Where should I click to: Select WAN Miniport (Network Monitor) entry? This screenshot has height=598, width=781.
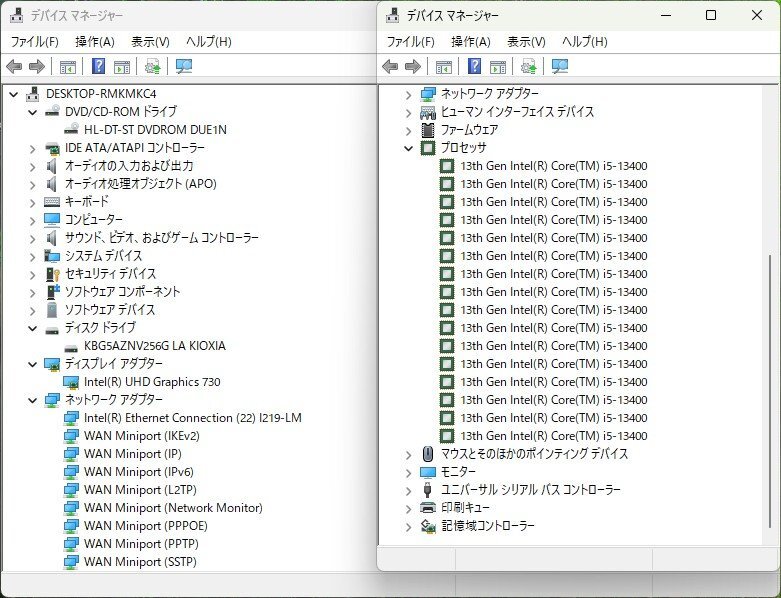[173, 507]
